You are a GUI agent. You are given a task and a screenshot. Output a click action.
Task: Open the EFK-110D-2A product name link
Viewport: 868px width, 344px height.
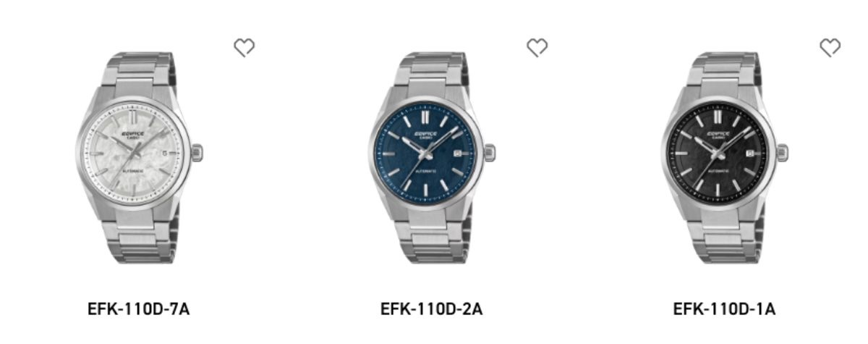pos(431,309)
